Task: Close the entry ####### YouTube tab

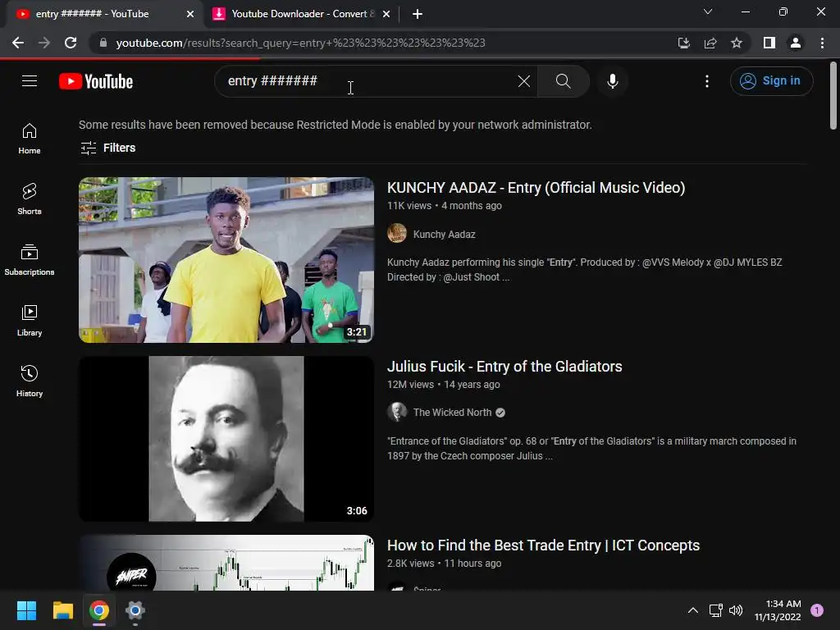Action: [x=190, y=14]
